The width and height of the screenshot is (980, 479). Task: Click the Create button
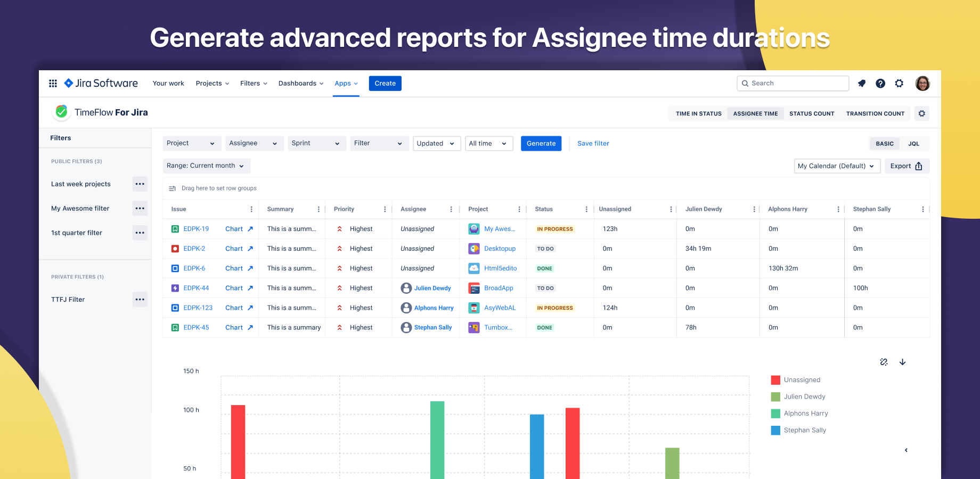385,84
